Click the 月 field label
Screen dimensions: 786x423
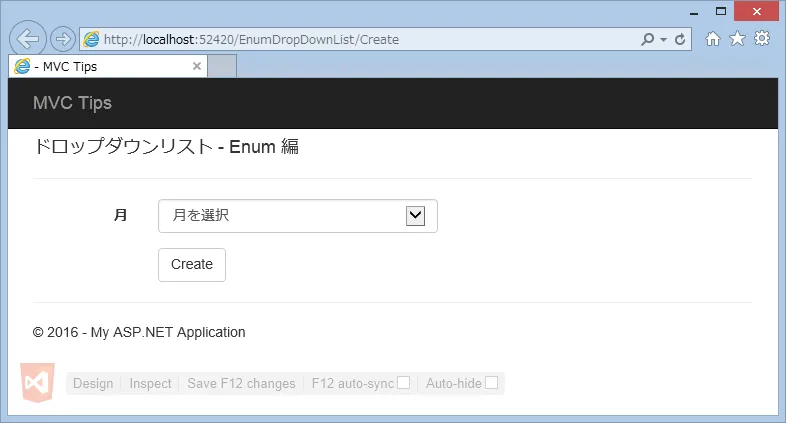pyautogui.click(x=120, y=216)
